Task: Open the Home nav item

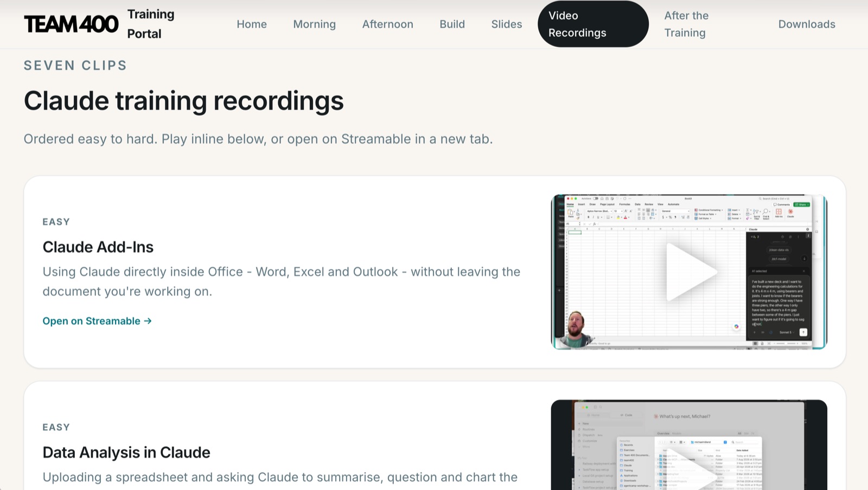Action: click(252, 24)
